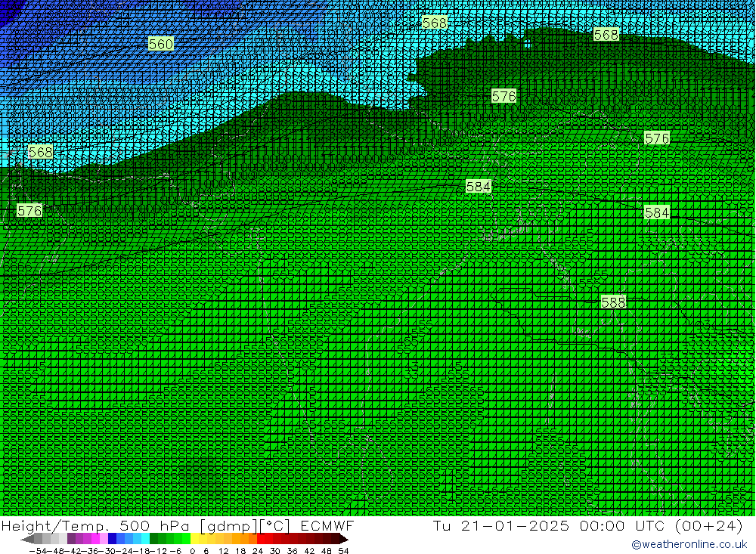Click the 576 label above the right-hand 584
The image size is (756, 554).
pos(657,139)
